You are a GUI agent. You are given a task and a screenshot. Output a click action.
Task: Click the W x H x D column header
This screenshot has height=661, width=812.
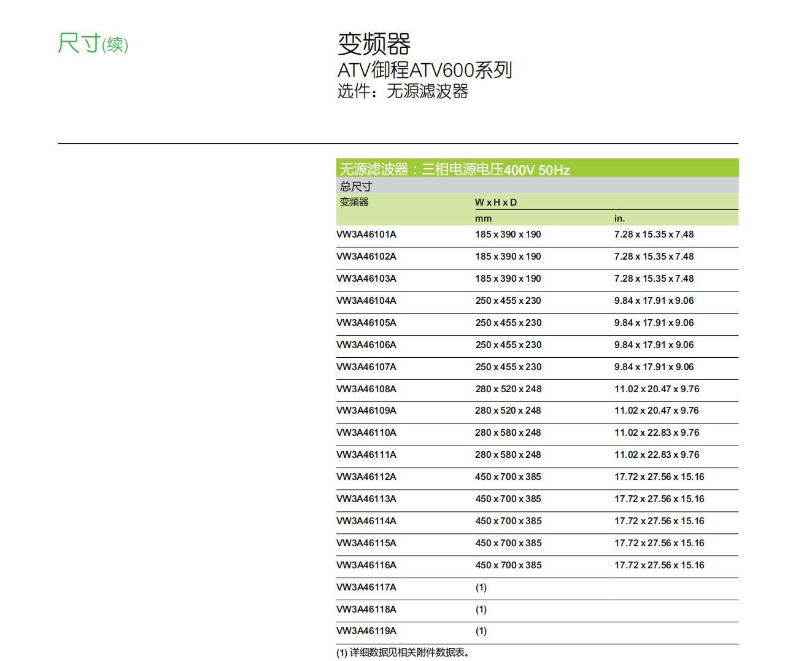pyautogui.click(x=496, y=202)
